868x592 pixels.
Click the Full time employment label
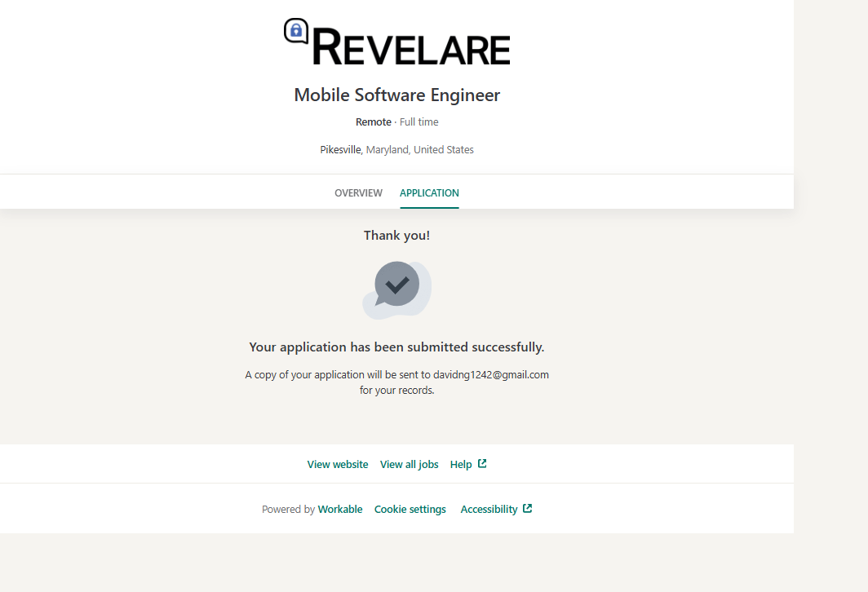click(x=419, y=122)
